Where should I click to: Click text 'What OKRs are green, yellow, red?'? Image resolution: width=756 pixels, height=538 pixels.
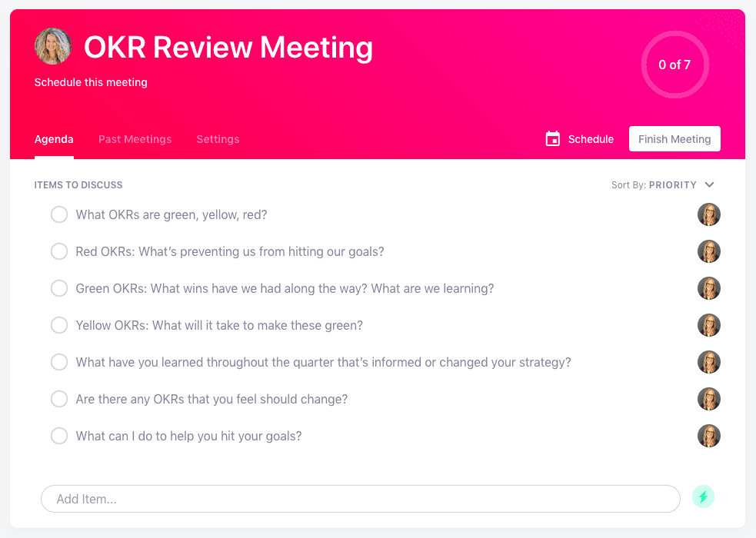(x=172, y=214)
